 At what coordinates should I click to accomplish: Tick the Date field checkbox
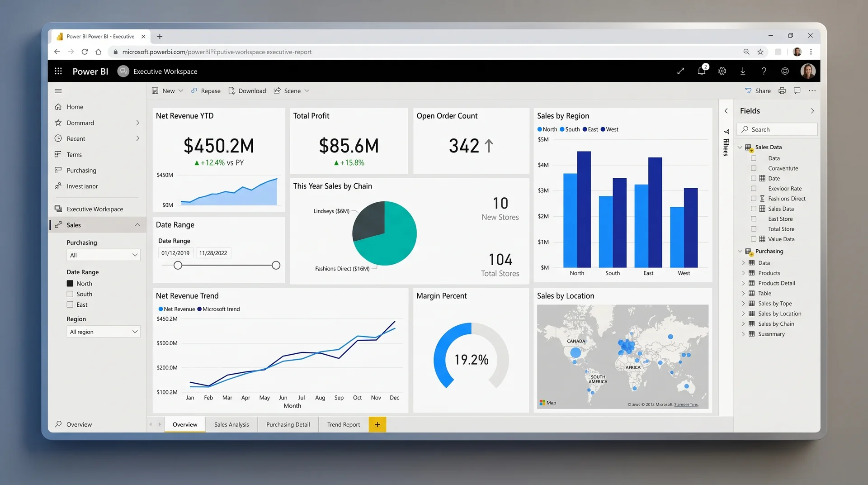pyautogui.click(x=754, y=178)
